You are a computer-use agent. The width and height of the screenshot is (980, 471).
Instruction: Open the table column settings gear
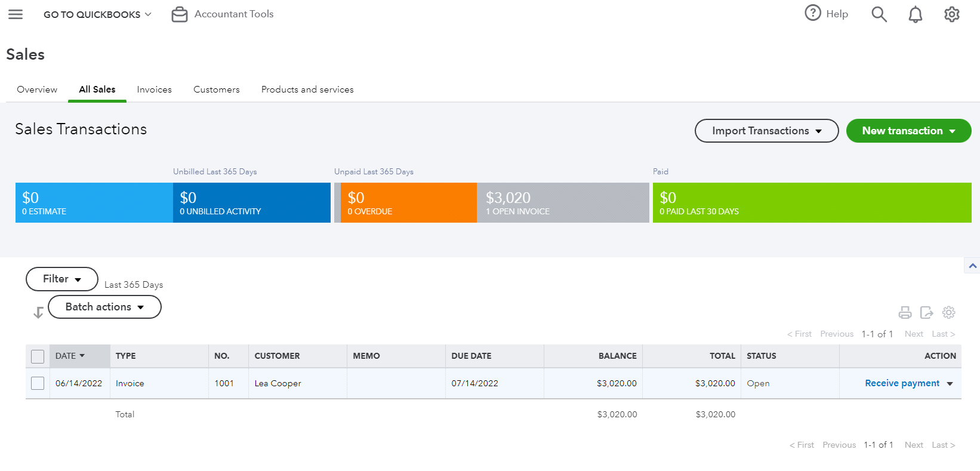click(x=948, y=312)
